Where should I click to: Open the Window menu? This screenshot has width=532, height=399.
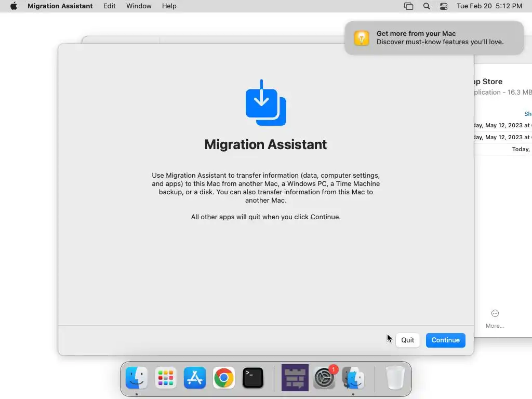(x=139, y=6)
